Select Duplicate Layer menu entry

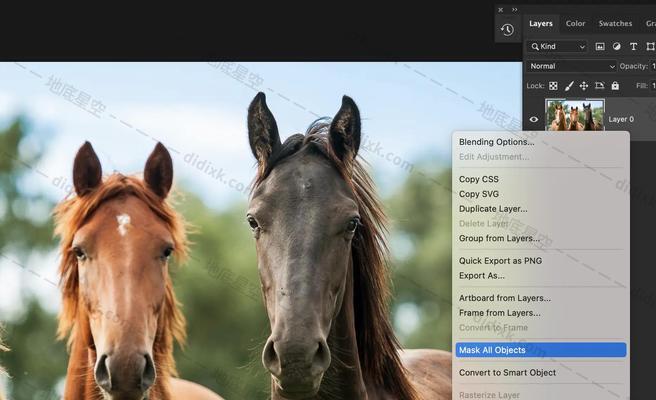[493, 208]
